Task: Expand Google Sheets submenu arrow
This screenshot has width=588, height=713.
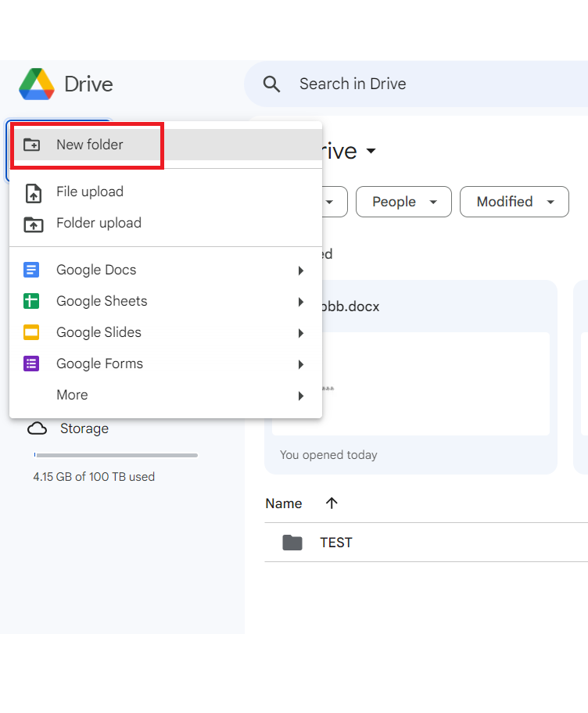Action: [300, 302]
